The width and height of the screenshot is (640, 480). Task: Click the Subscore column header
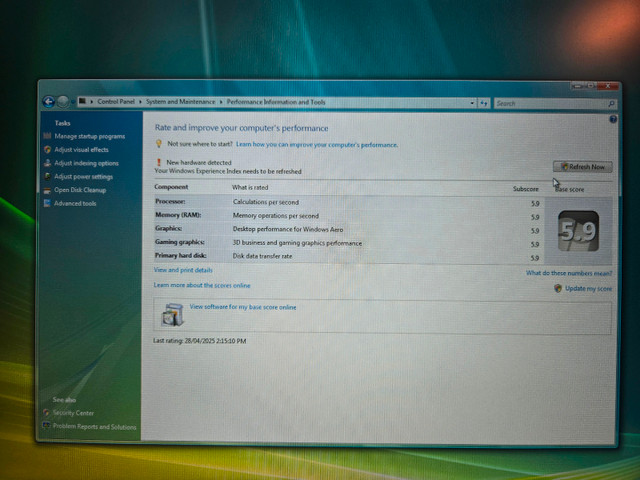526,189
